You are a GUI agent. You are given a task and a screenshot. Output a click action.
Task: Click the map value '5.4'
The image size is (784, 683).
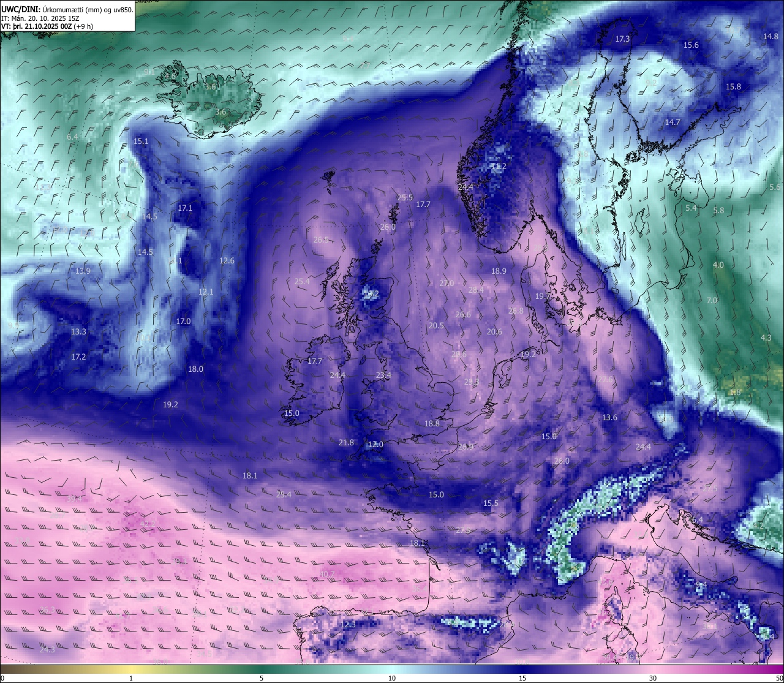click(x=691, y=208)
